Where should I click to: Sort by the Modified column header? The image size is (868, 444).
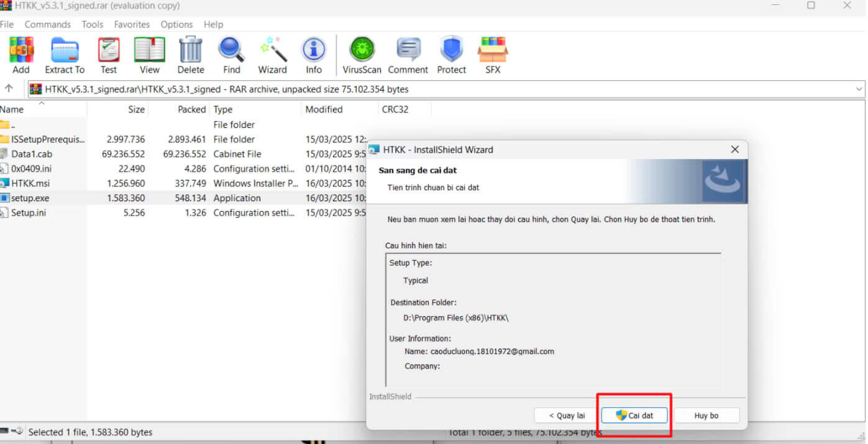339,109
